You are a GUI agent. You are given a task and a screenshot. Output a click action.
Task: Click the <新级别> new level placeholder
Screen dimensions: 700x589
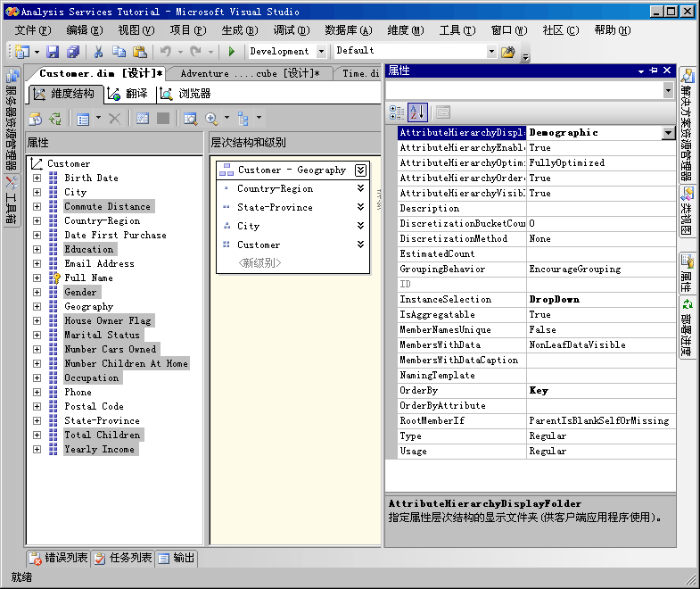(x=259, y=263)
